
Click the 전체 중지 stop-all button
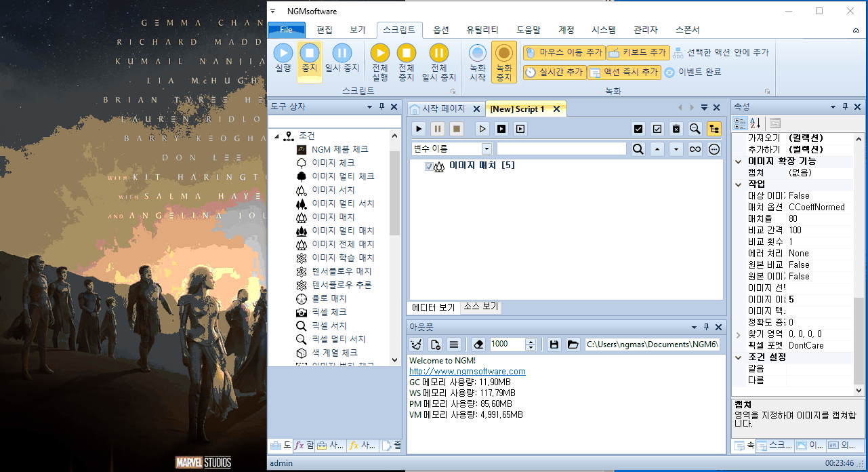[406, 62]
